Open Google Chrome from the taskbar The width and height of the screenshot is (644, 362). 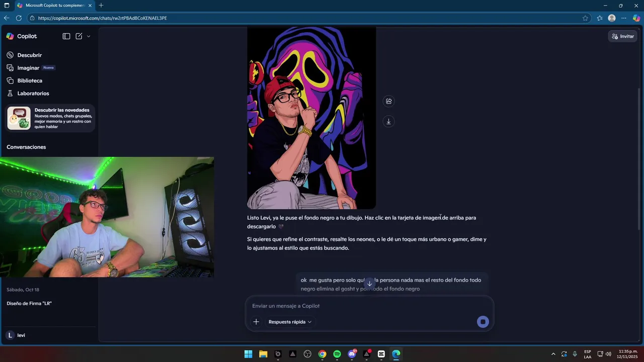(x=323, y=354)
